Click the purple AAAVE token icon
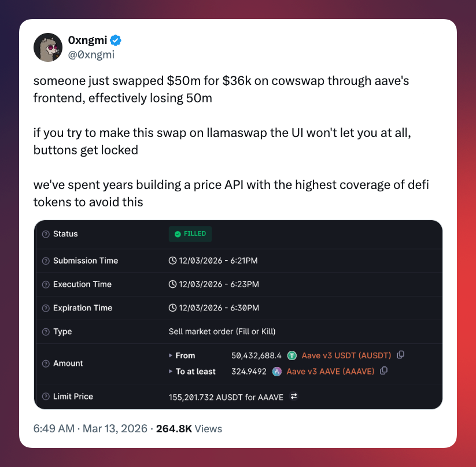The height and width of the screenshot is (467, 476). point(277,372)
